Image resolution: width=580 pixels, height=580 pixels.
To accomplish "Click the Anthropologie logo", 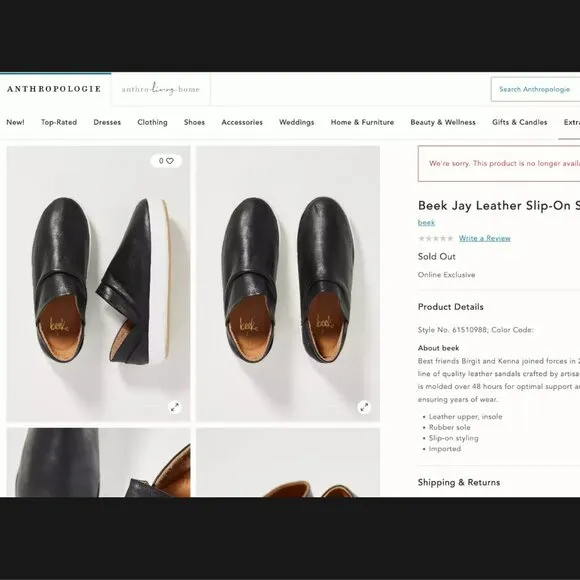I will click(x=54, y=89).
